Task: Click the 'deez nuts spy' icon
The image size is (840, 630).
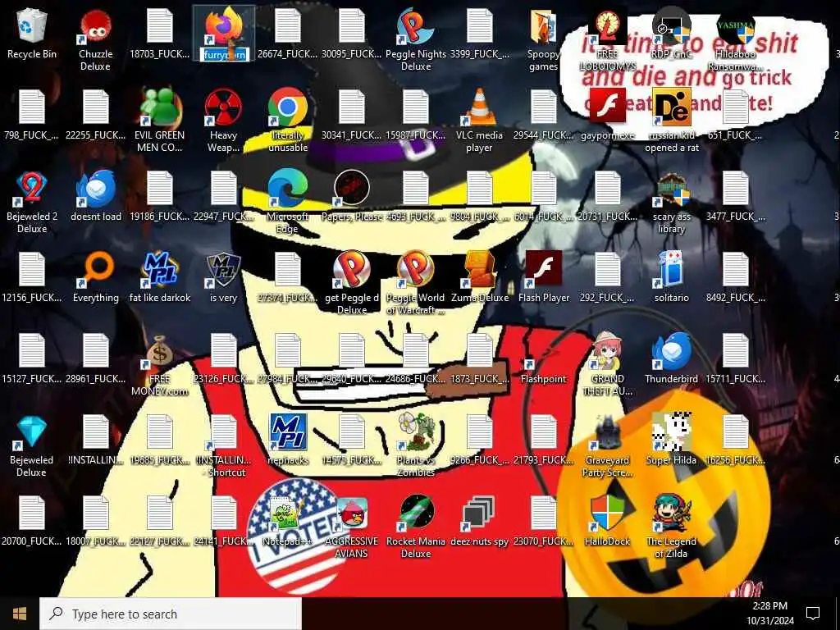Action: tap(479, 514)
